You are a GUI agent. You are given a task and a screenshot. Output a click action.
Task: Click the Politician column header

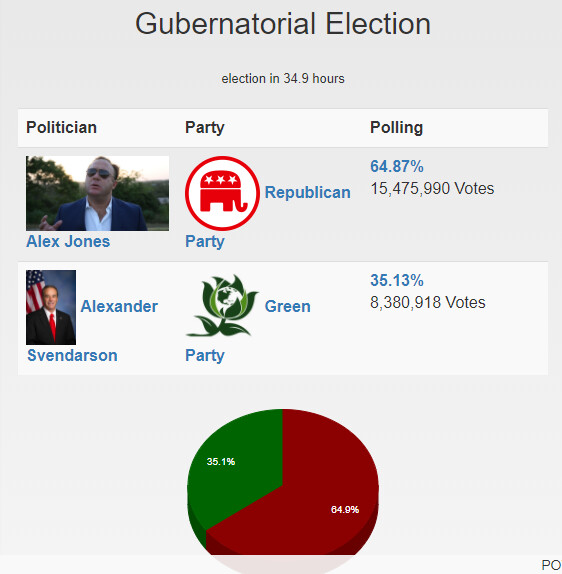(61, 128)
